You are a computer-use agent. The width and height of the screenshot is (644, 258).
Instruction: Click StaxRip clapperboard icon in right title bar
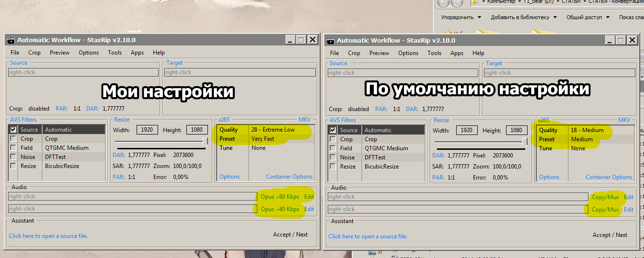[331, 41]
